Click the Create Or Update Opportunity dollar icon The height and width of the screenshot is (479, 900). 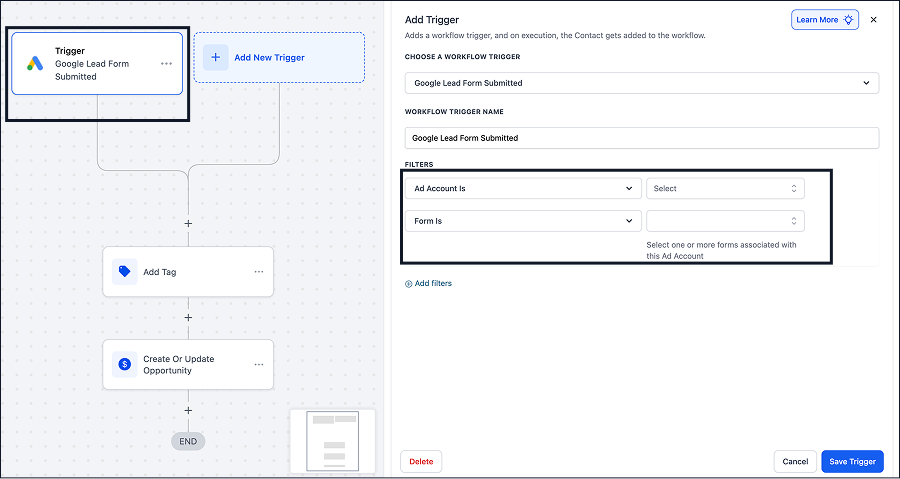[x=125, y=364]
